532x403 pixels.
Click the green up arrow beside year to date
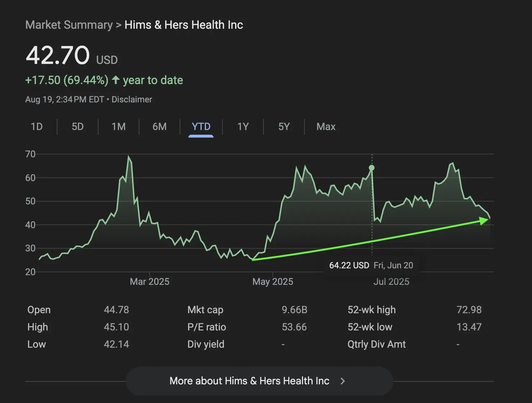[115, 80]
